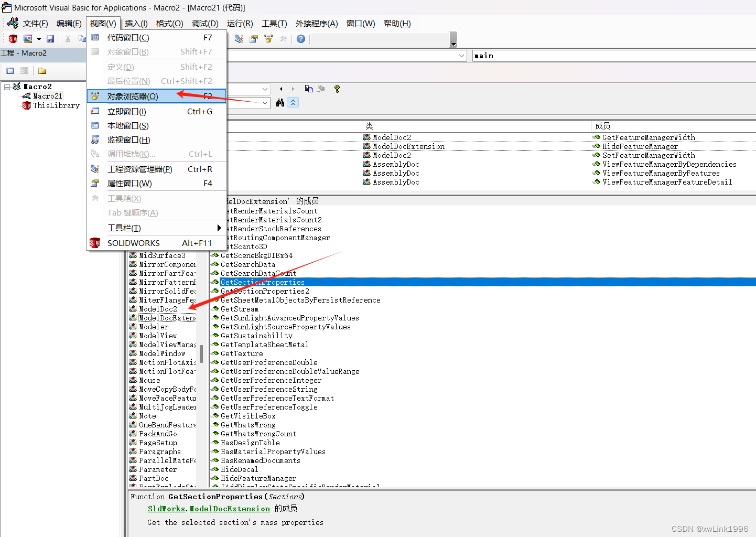This screenshot has width=756, height=537.
Task: Click the Copy to Clipboard icon in Object Browser
Action: [309, 89]
